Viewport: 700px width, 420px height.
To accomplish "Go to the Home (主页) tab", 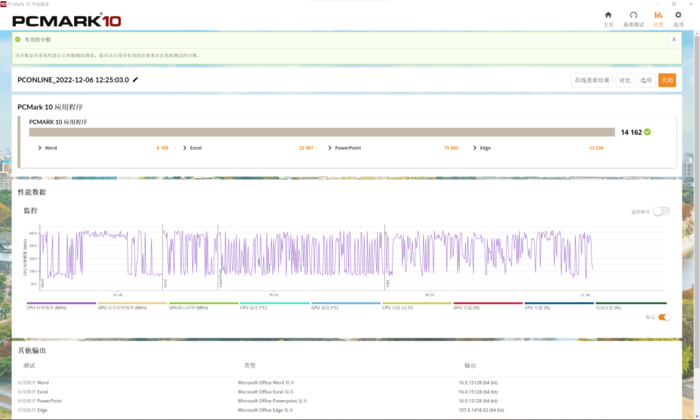I will [608, 19].
